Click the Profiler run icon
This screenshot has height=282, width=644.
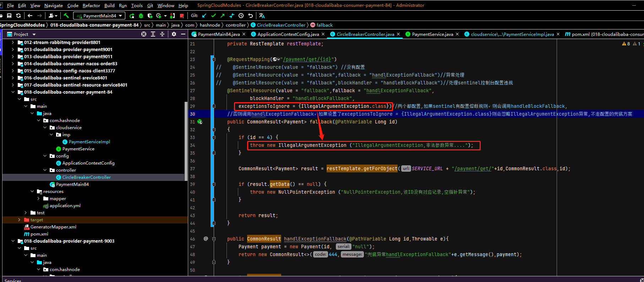coord(159,16)
